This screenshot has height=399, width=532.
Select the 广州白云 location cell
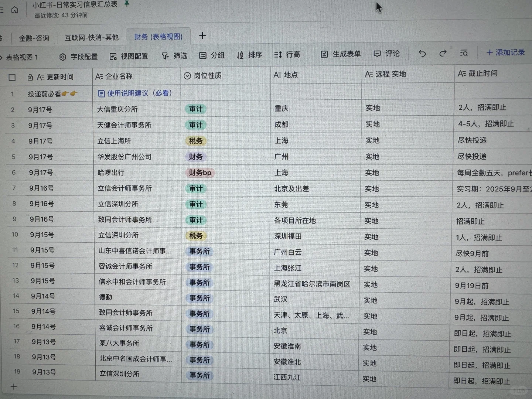click(315, 252)
